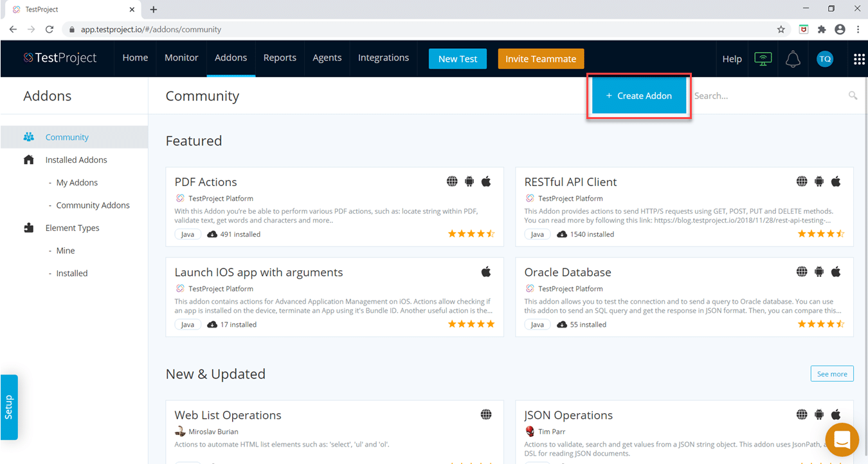This screenshot has width=868, height=464.
Task: Click See more for New & Updated
Action: (832, 374)
